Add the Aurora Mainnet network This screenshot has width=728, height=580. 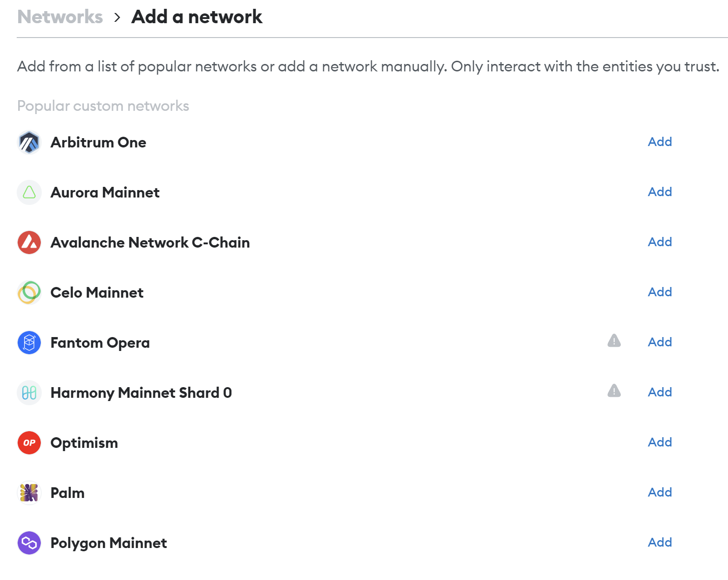(659, 192)
